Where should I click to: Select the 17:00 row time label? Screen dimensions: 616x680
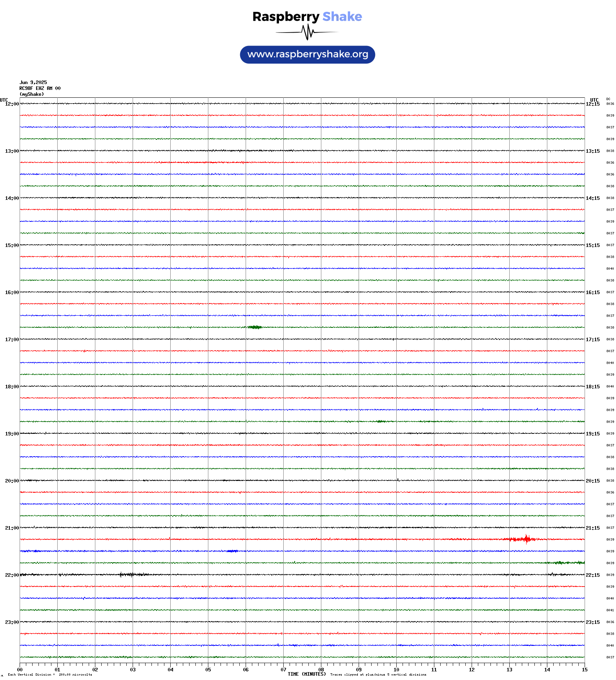12,340
